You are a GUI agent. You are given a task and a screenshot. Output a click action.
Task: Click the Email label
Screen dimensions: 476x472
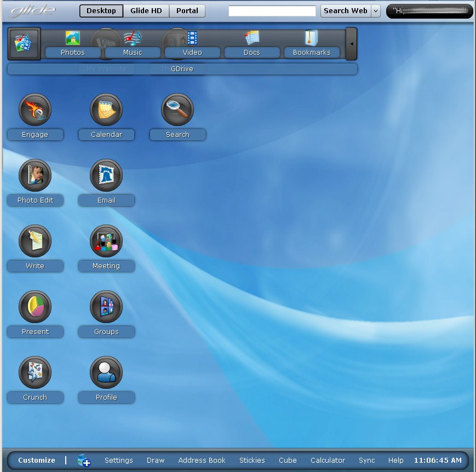pos(106,200)
